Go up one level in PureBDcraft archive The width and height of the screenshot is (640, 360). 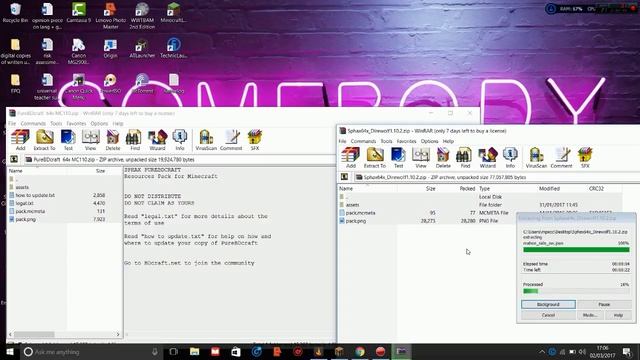[14, 159]
